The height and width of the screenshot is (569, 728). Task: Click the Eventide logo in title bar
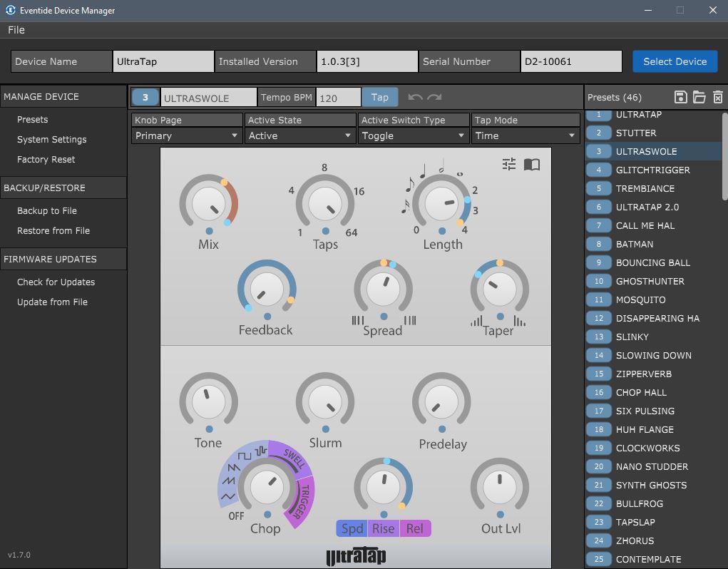(x=10, y=10)
